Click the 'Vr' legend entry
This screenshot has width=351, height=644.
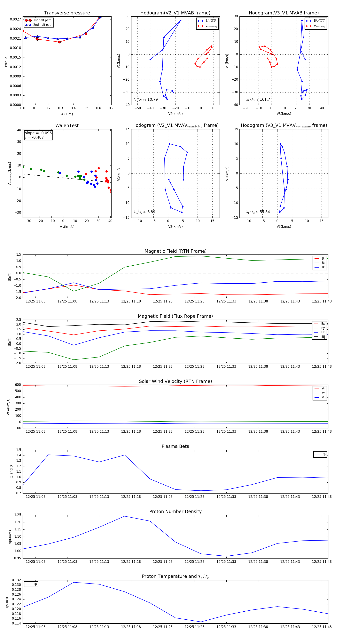pyautogui.click(x=320, y=389)
